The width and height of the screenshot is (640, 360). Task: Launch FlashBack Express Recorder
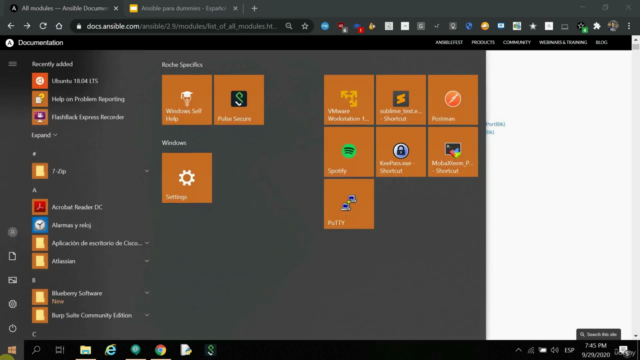pyautogui.click(x=91, y=117)
